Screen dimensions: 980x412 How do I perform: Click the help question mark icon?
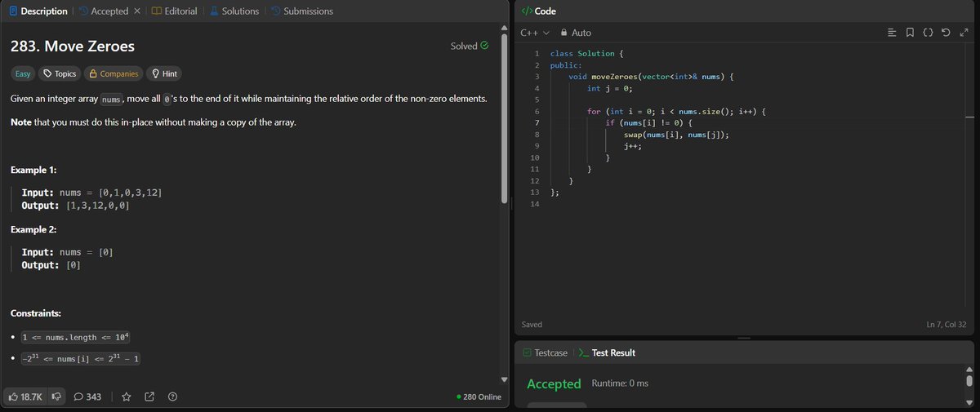point(172,396)
